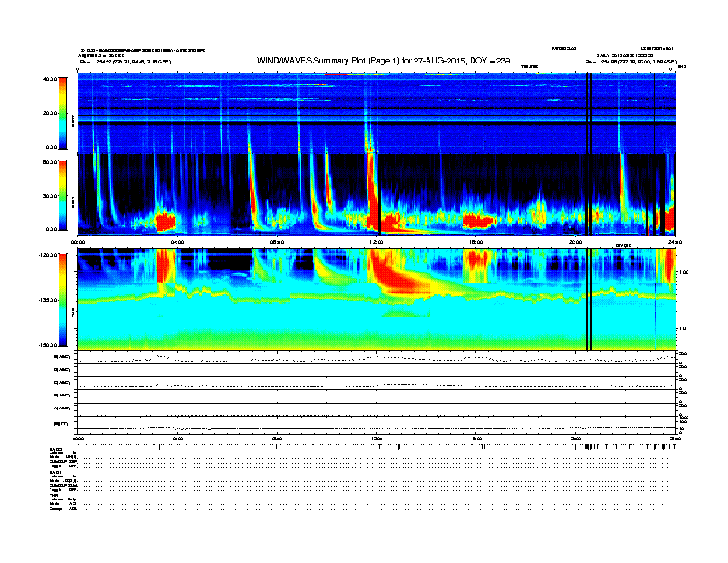The image size is (728, 563).
Task: Click 20:00 tick label under RAD1 spectrogram
Action: pos(575,242)
